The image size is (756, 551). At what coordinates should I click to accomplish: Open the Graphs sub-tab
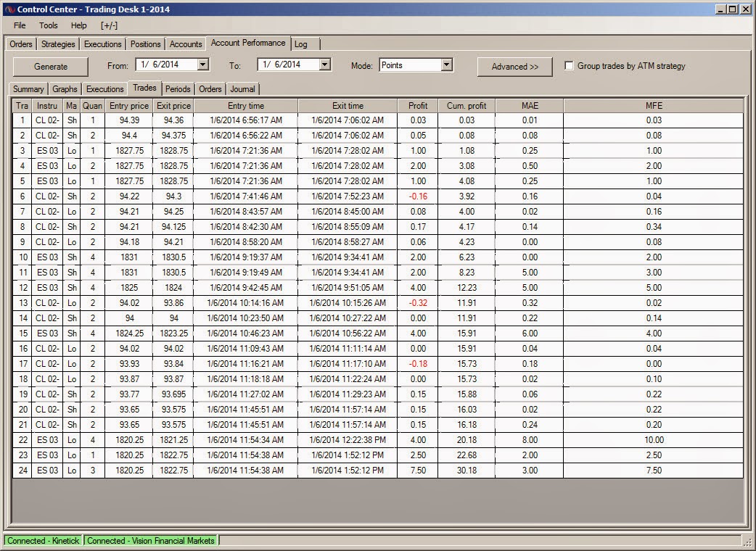coord(65,89)
